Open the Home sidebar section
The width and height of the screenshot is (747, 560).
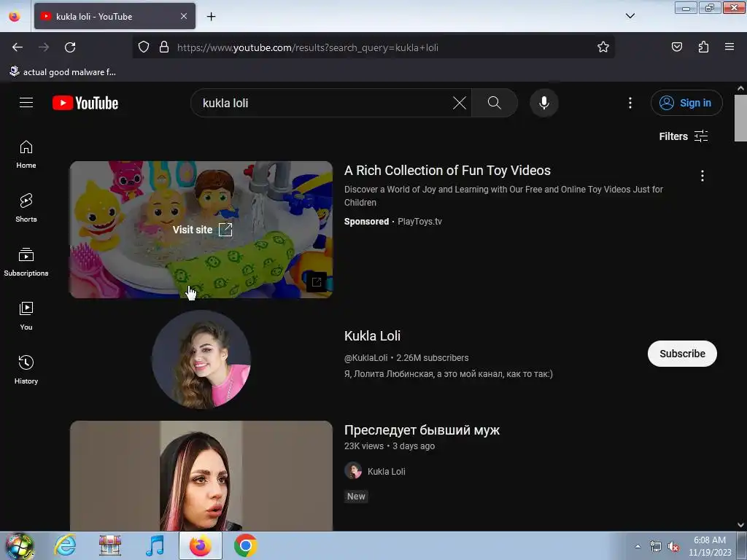(26, 155)
